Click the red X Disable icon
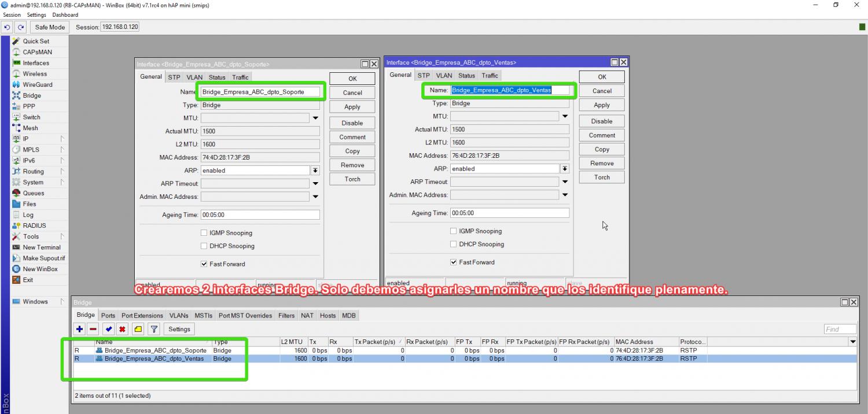The image size is (868, 414). tap(123, 329)
